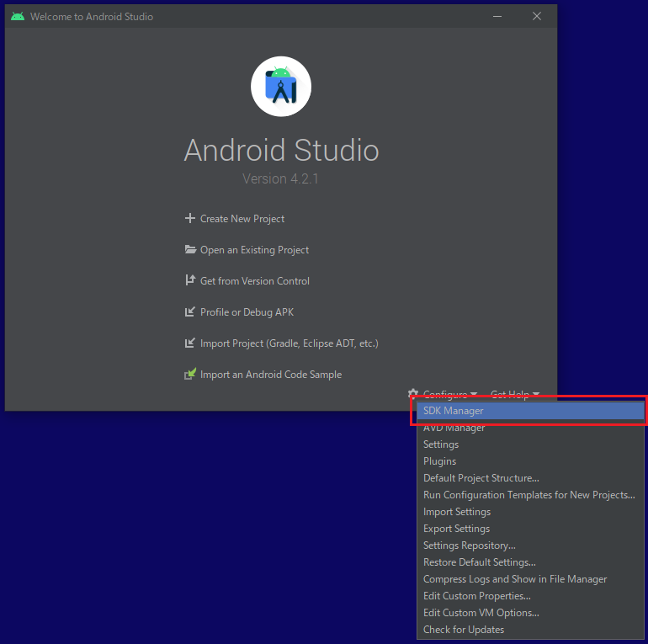
Task: Click the Android head icon in title bar
Action: click(18, 17)
